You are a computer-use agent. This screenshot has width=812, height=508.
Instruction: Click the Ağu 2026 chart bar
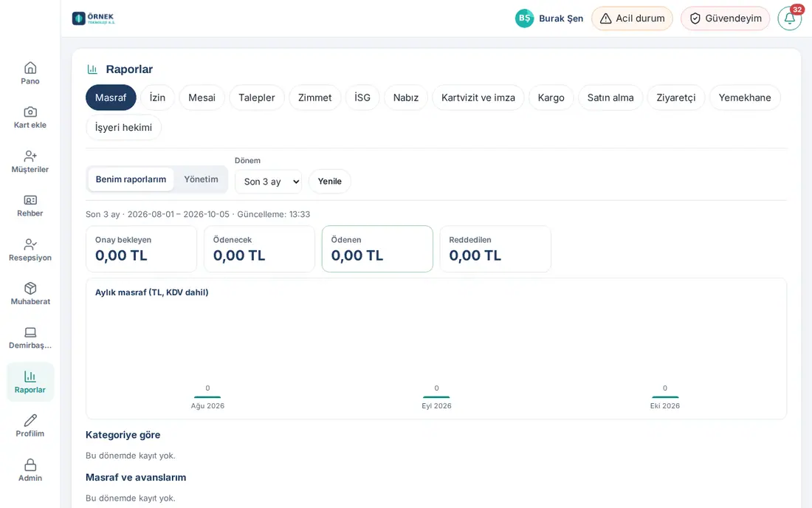click(207, 397)
